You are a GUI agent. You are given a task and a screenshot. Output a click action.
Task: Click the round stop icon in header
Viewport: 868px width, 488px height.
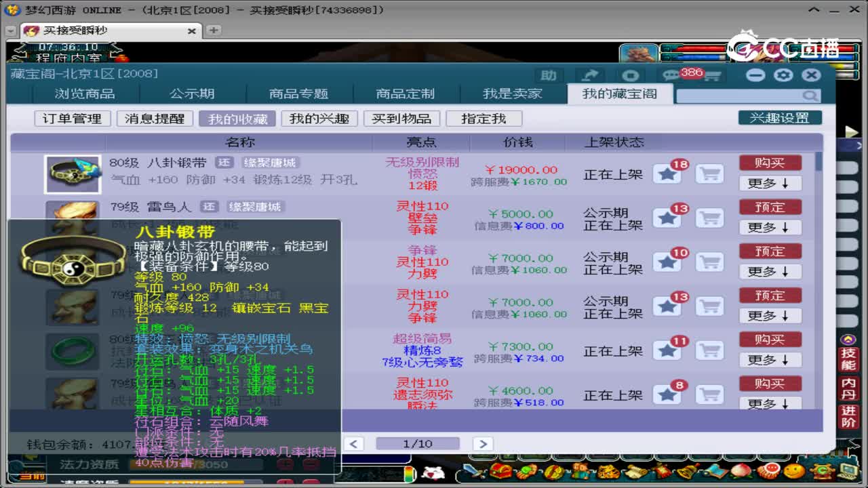pos(631,75)
